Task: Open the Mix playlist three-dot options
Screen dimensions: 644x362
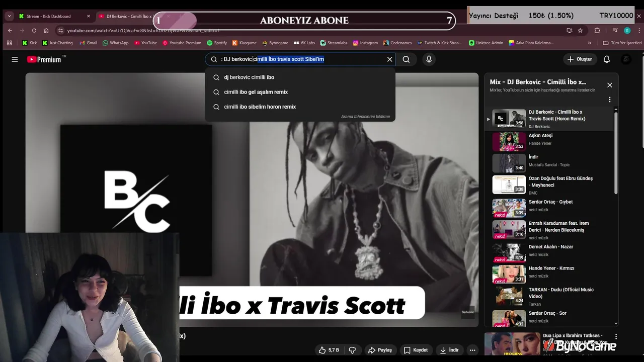Action: (x=609, y=100)
